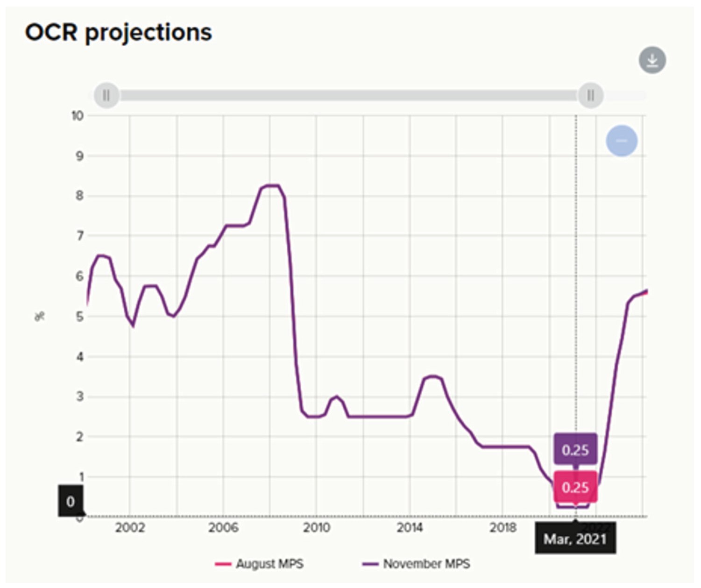Viewport: 701px width, 588px height.
Task: Click the pink August MPS legend line marker
Action: pos(223,564)
